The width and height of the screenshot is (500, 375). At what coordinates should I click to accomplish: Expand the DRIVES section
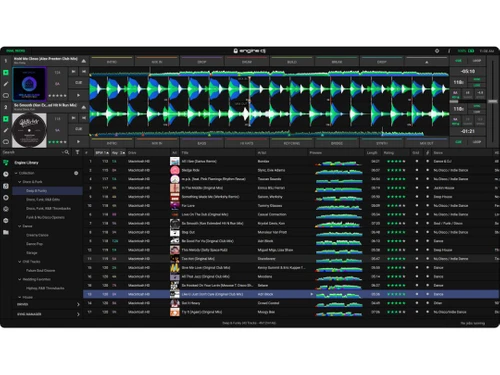pyautogui.click(x=48, y=304)
